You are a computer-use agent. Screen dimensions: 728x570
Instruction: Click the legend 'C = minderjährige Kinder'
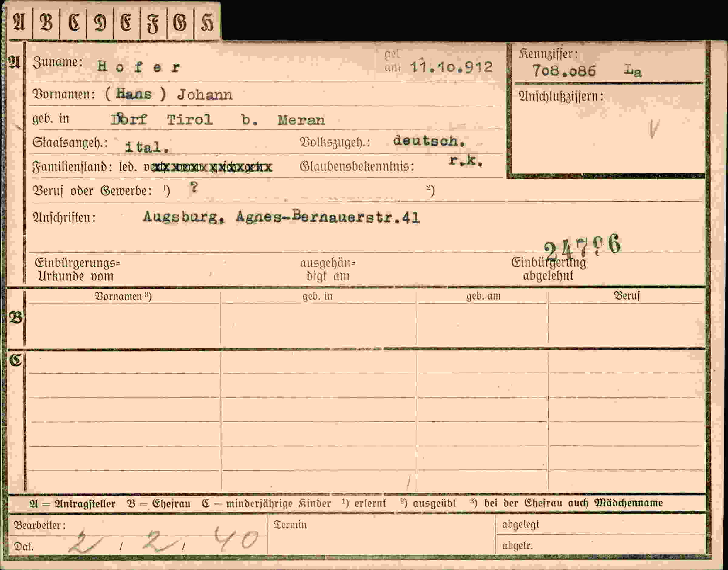coord(267,503)
